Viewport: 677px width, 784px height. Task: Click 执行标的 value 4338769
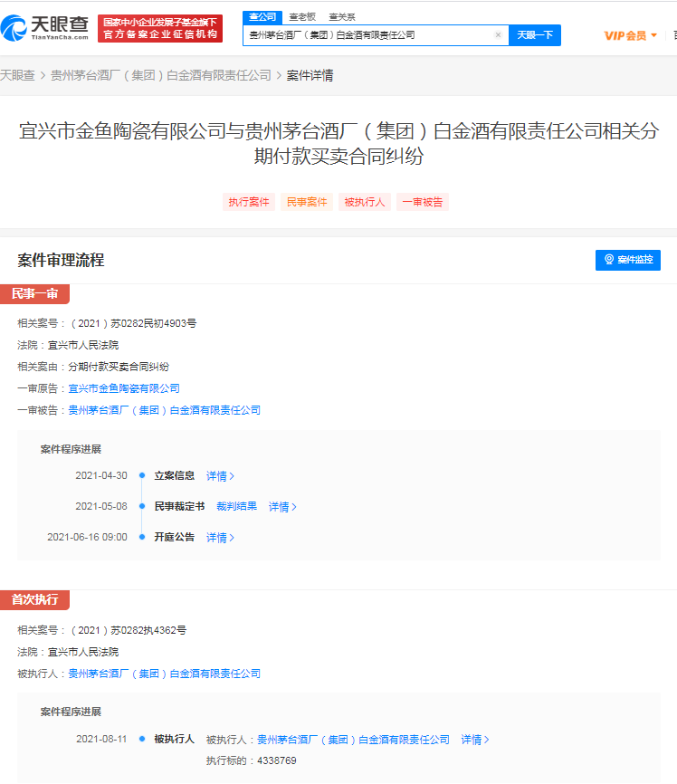[277, 761]
